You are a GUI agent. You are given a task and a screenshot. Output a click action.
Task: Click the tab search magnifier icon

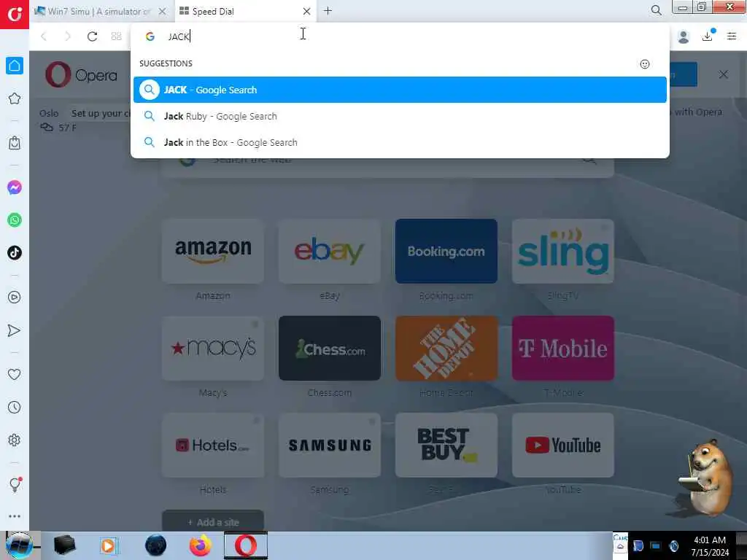(x=656, y=10)
